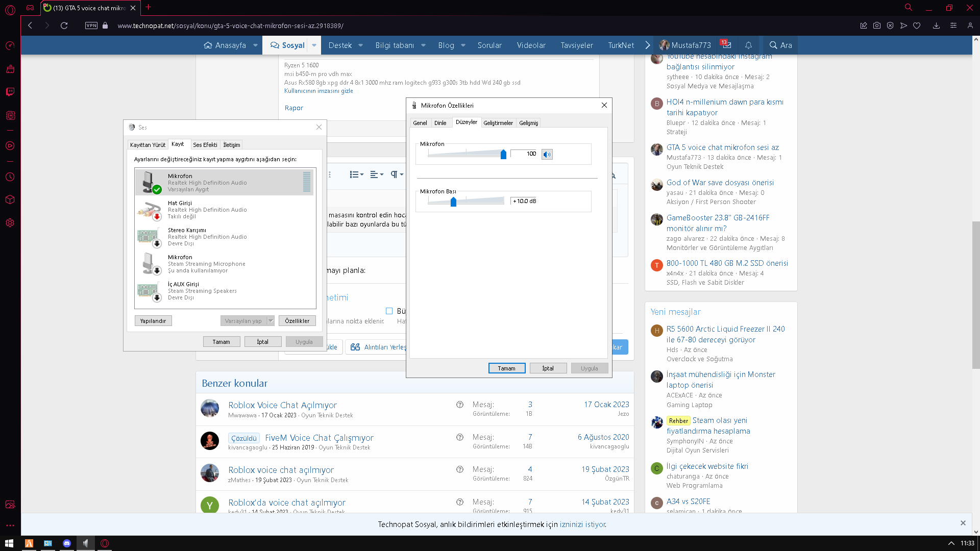
Task: Open the Varsayılan yap dropdown arrow
Action: click(x=271, y=321)
